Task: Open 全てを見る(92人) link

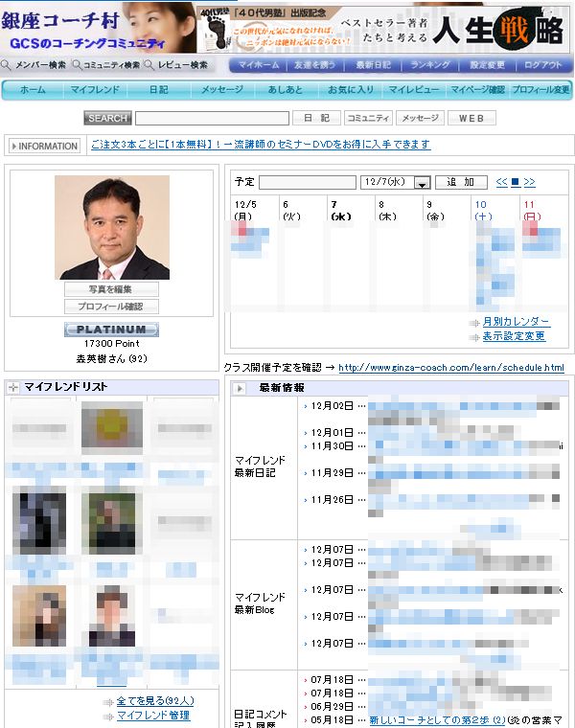Action: (155, 700)
